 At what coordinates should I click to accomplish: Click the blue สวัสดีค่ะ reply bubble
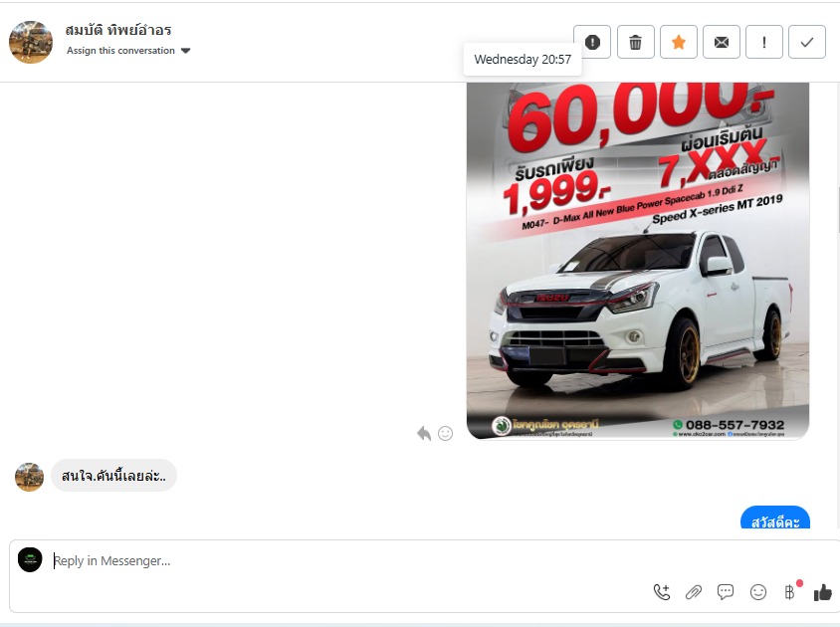click(x=774, y=518)
